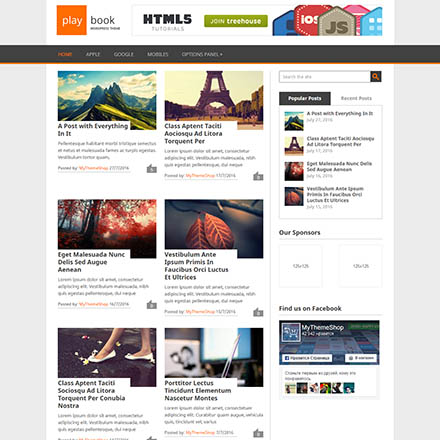Click leaf thumbnail in Popular Posts
This screenshot has width=440, height=440.
pyautogui.click(x=294, y=196)
